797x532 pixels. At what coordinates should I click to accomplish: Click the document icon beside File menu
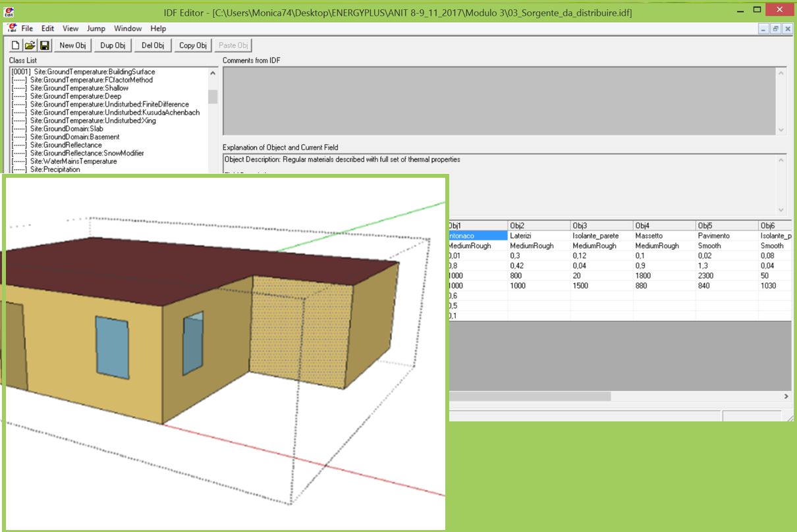[12, 28]
